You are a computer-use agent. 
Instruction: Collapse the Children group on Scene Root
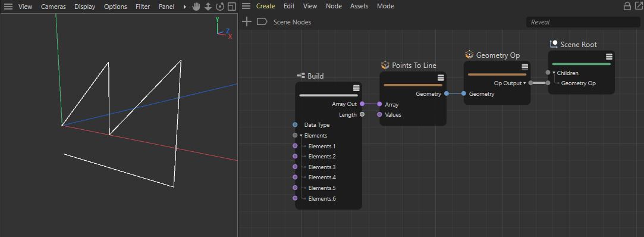coord(554,73)
